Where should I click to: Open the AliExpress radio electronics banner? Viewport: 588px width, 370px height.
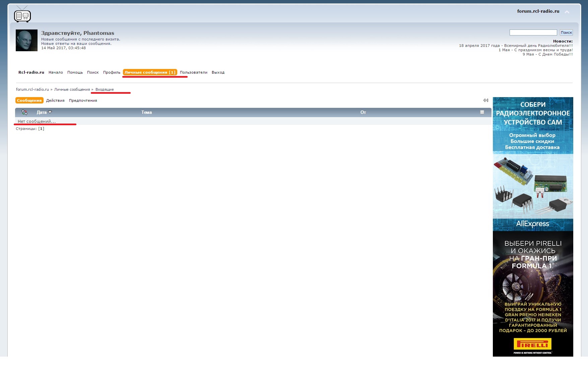533,164
